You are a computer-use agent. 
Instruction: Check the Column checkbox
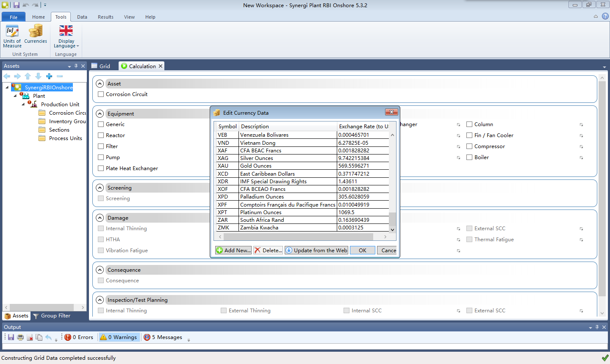click(469, 124)
